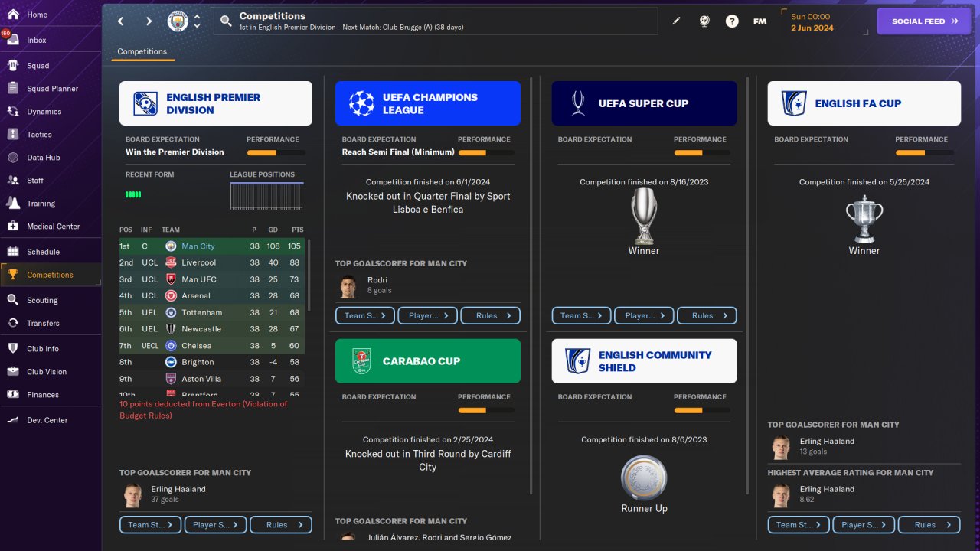Click the Manchester City club badge

click(x=178, y=21)
